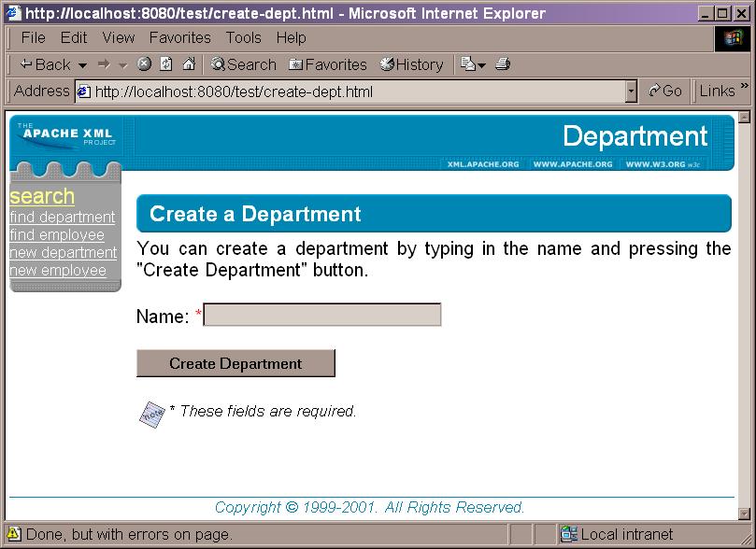
Task: Open the Favorites menu
Action: [x=179, y=37]
